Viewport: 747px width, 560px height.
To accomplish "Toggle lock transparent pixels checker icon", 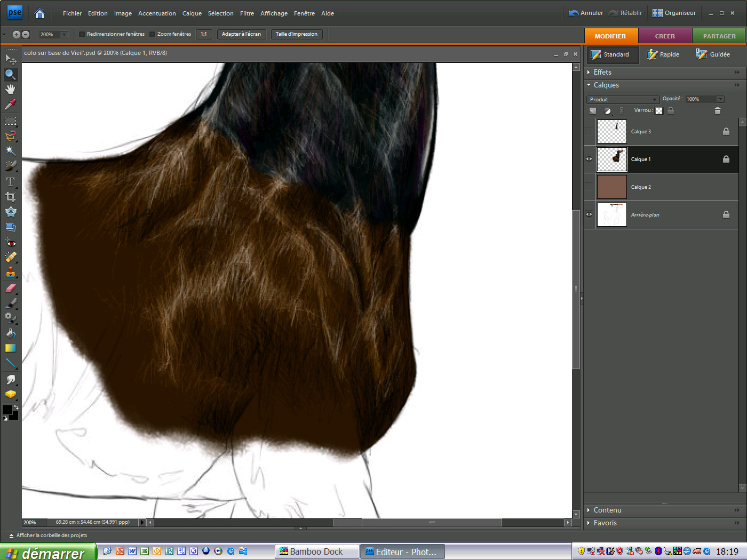I will [x=659, y=110].
